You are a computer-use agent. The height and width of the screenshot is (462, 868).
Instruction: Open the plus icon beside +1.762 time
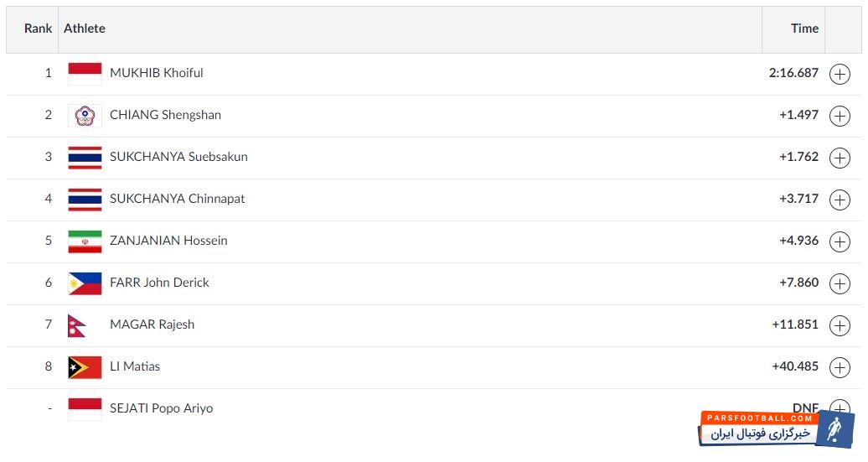coord(840,158)
